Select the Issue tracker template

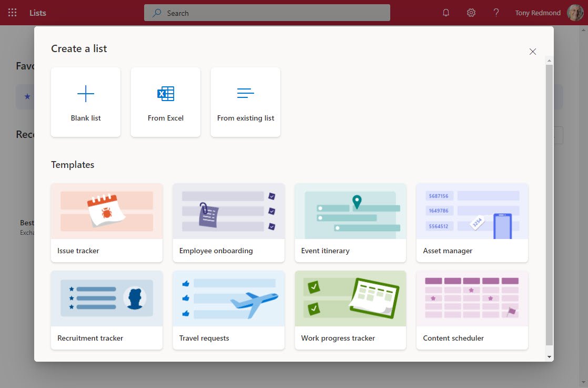[x=106, y=223]
